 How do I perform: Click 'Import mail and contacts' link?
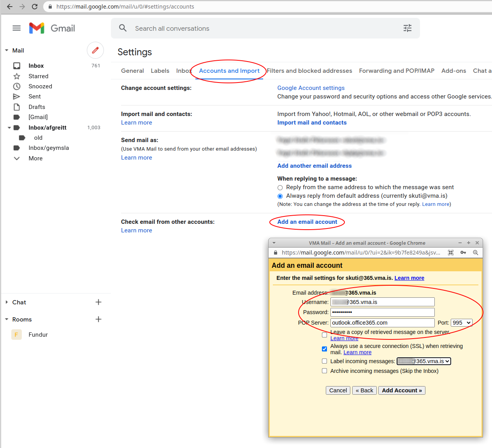312,123
